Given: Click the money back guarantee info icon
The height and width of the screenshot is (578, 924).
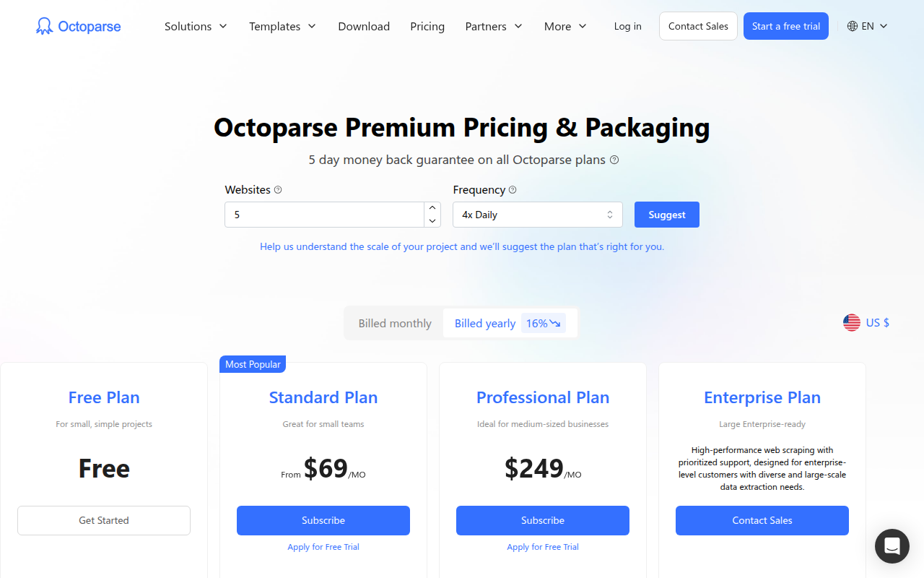Looking at the screenshot, I should click(614, 160).
